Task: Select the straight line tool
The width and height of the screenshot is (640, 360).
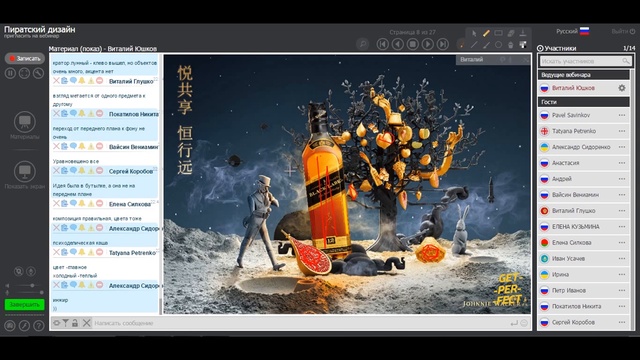Action: [474, 45]
